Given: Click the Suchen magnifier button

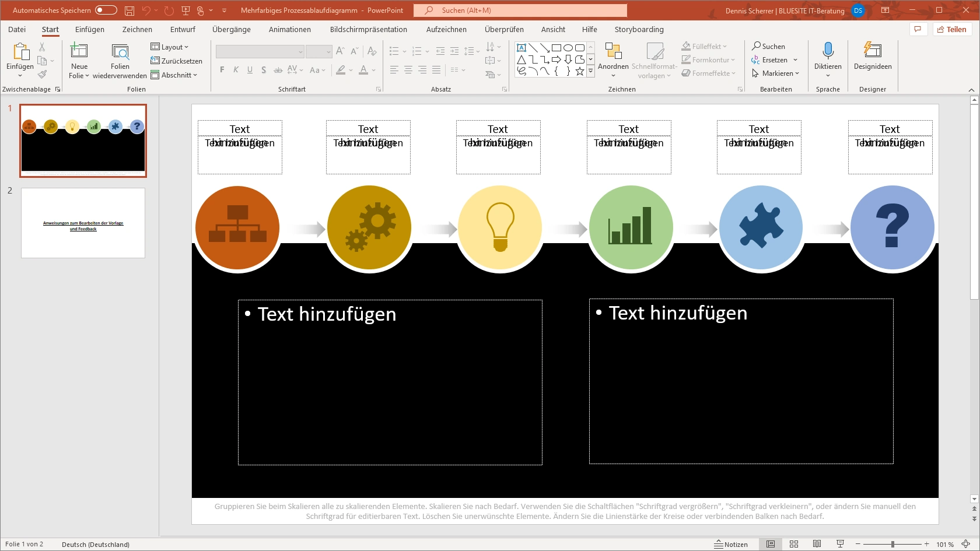Looking at the screenshot, I should tap(768, 46).
